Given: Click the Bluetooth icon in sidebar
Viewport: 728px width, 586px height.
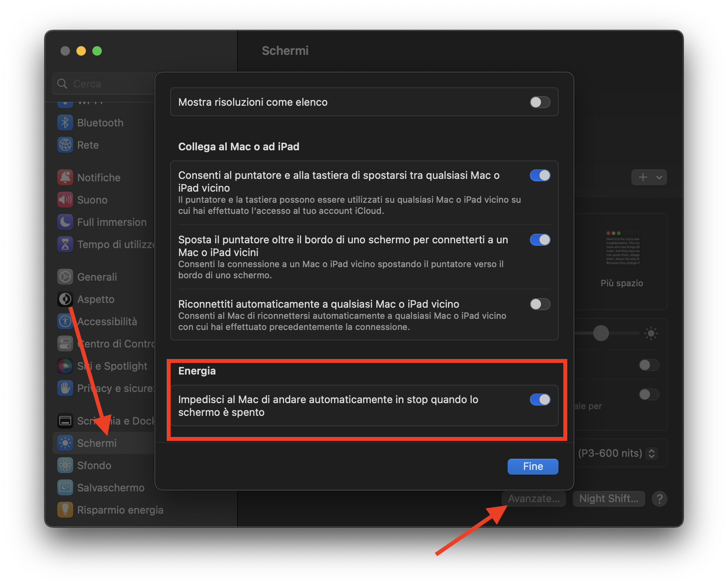Looking at the screenshot, I should (x=65, y=122).
